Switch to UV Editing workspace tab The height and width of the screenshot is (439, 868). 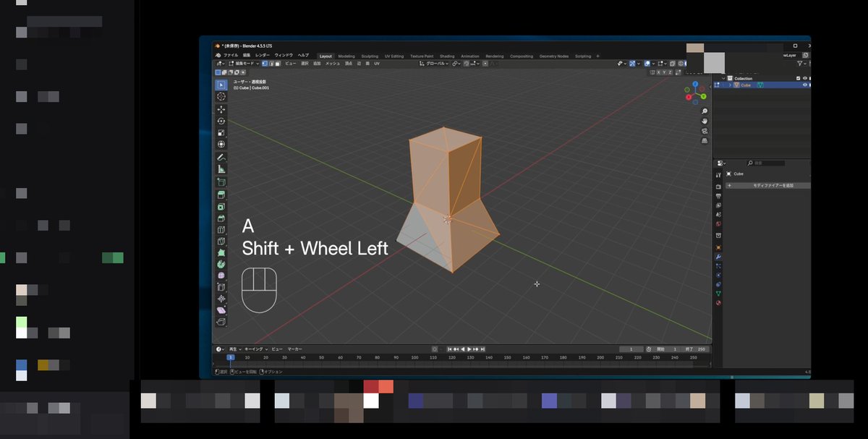(x=393, y=56)
